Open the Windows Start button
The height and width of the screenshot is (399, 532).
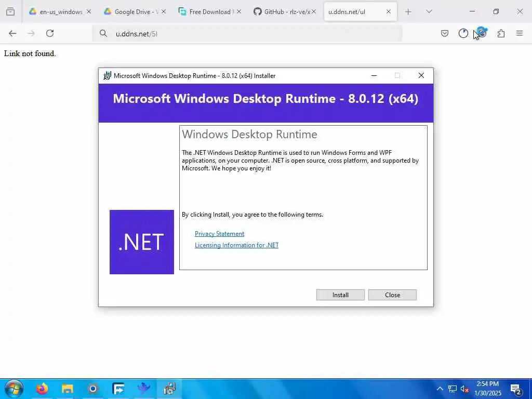click(x=14, y=389)
